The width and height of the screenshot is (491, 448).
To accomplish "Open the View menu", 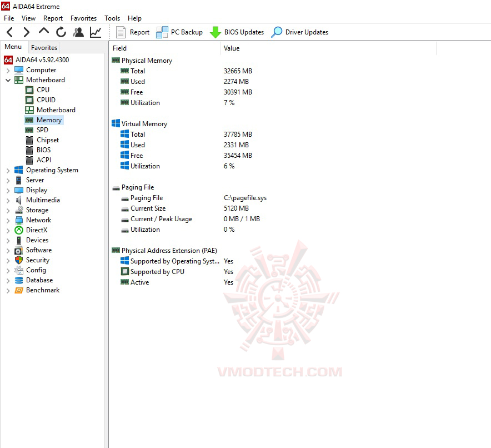I will (28, 18).
